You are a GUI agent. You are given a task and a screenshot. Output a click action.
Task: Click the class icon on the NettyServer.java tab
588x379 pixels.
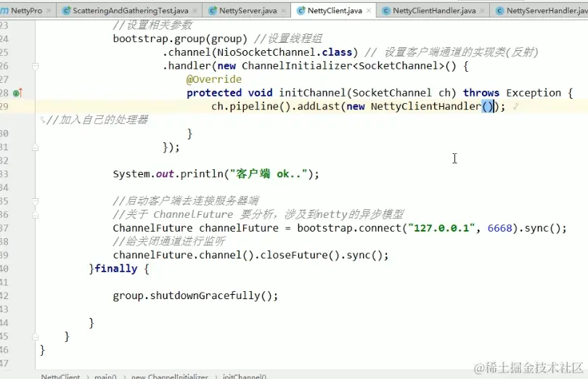click(x=213, y=11)
